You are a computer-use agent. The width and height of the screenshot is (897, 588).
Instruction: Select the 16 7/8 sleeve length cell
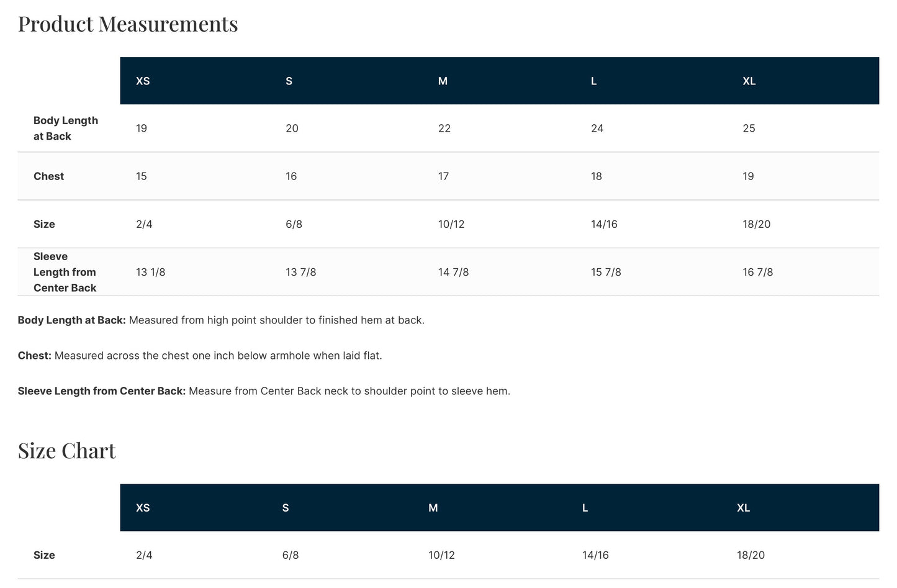[758, 272]
